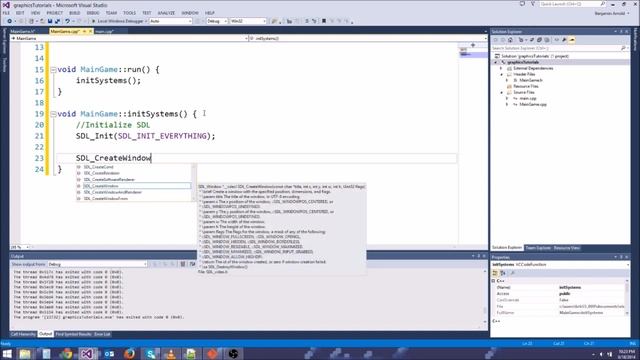Click Clear All icon in Output toolbar
This screenshot has height=360, width=640.
tap(183, 264)
